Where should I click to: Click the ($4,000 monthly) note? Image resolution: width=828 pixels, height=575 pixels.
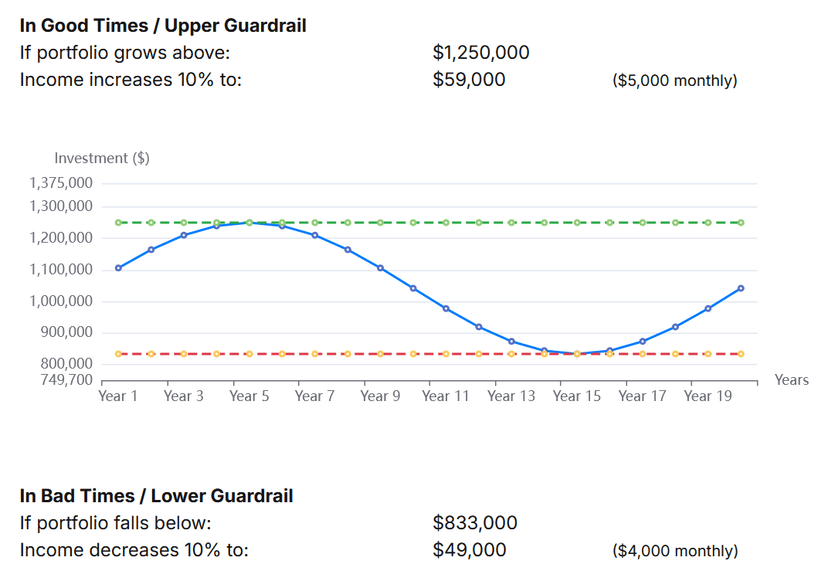[675, 551]
